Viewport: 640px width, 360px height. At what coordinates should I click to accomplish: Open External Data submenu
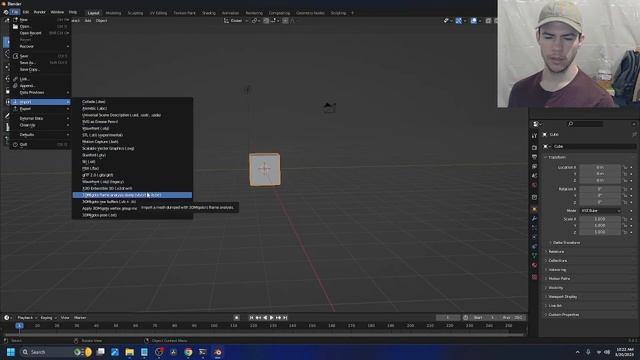(40, 118)
